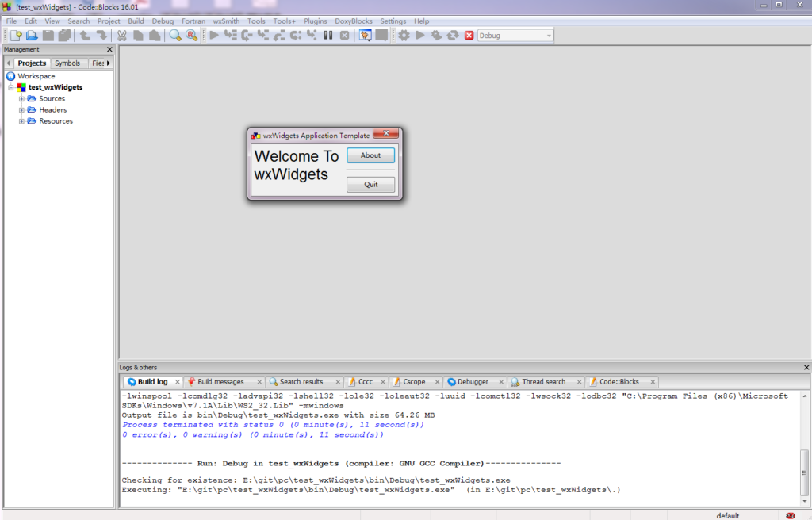Image resolution: width=812 pixels, height=520 pixels.
Task: Click the Various info debugger icon
Action: (x=381, y=35)
